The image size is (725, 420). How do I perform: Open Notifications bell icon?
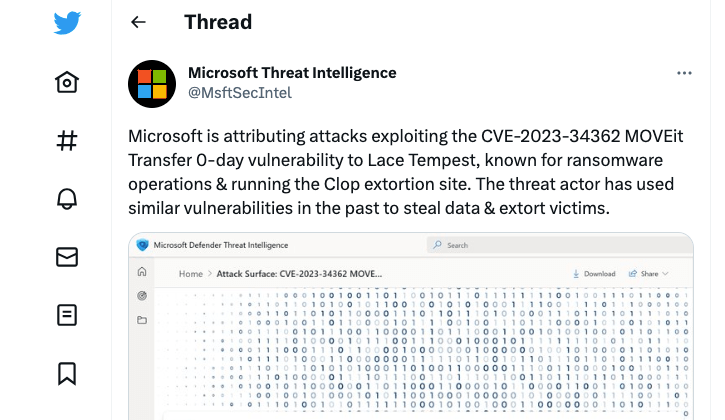point(67,198)
